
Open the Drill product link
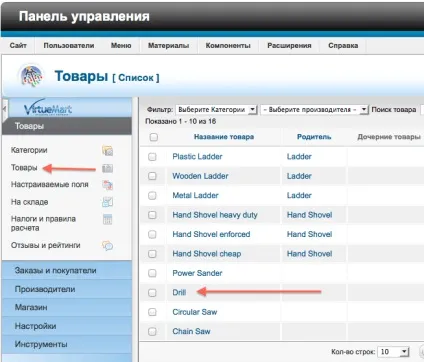179,293
